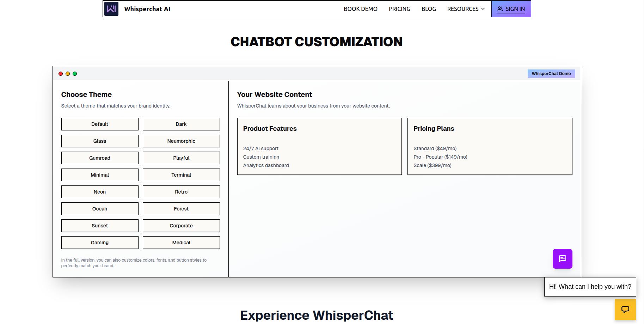Select the Ocean theme

tap(100, 209)
